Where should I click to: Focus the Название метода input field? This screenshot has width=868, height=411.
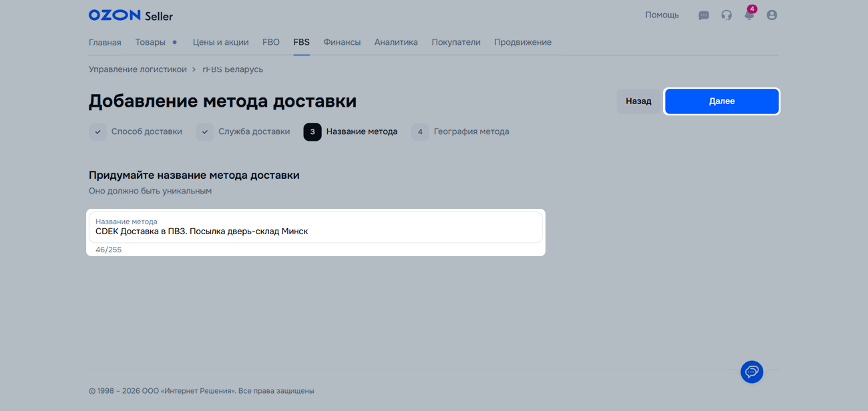[x=315, y=232]
